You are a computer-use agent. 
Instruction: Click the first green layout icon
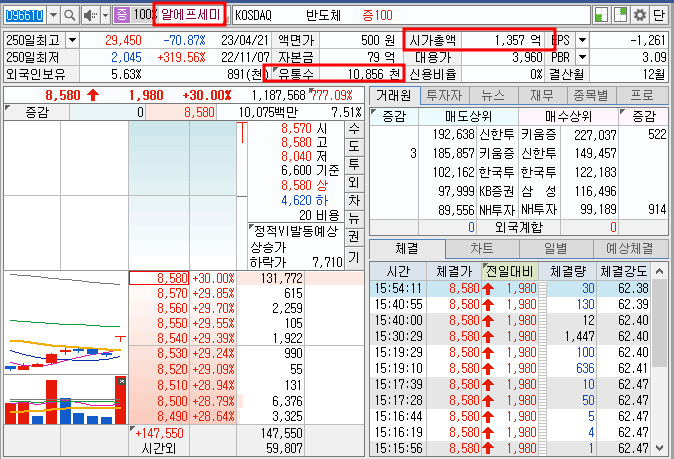click(601, 15)
